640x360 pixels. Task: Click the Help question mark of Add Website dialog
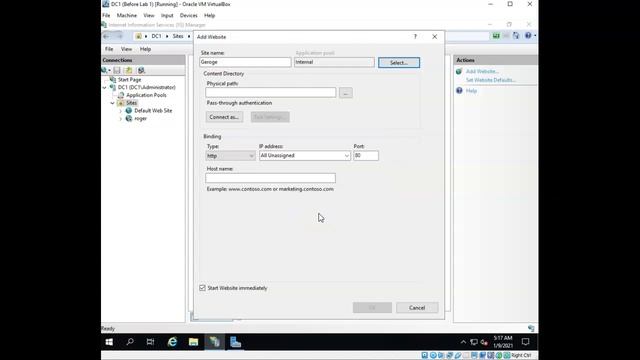coord(416,37)
